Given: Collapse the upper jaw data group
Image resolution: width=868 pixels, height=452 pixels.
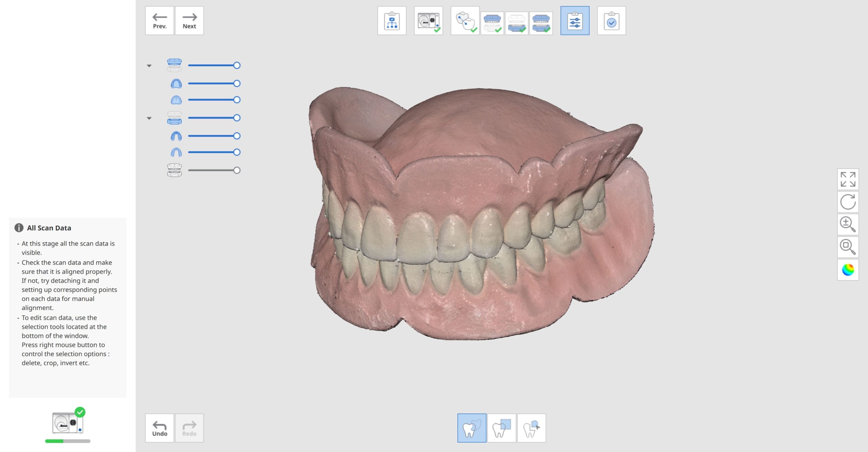Looking at the screenshot, I should pos(149,66).
